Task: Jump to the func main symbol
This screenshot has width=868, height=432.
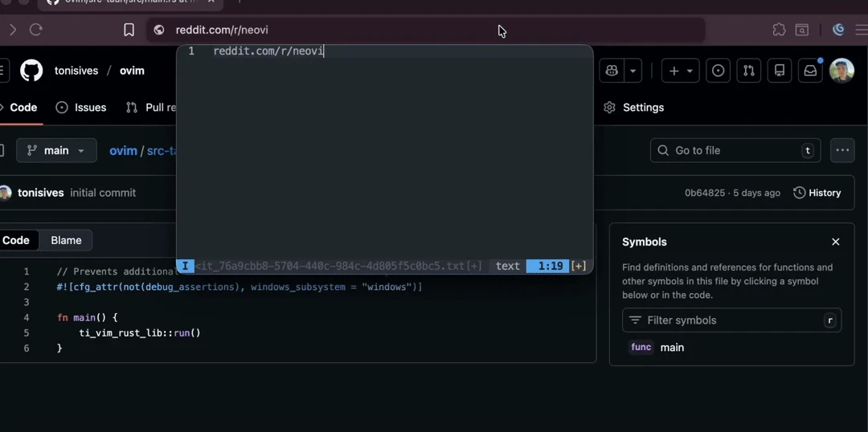Action: pos(657,348)
